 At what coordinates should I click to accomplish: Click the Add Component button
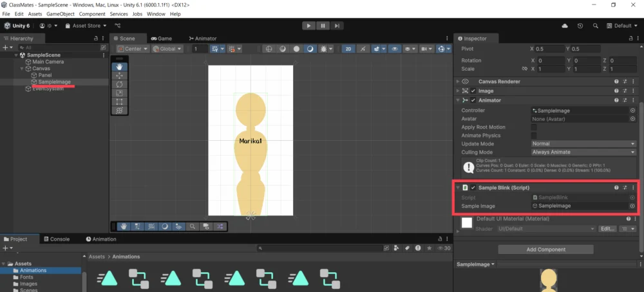point(545,250)
